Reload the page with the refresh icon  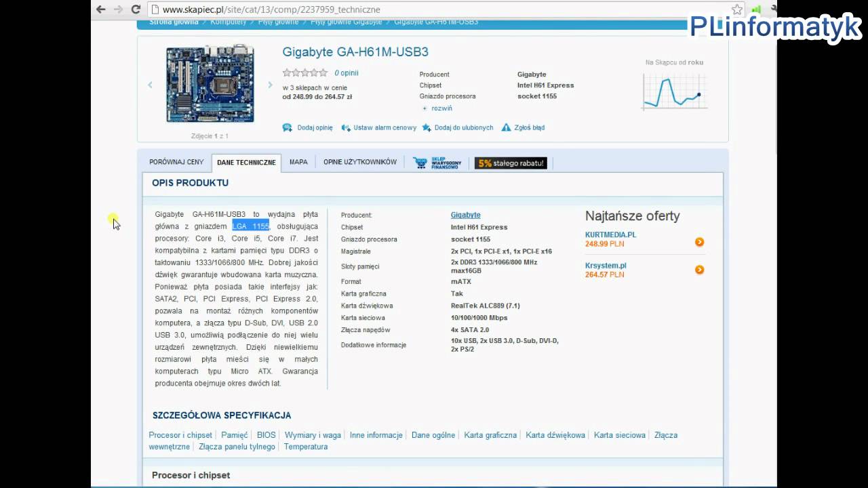pos(136,9)
